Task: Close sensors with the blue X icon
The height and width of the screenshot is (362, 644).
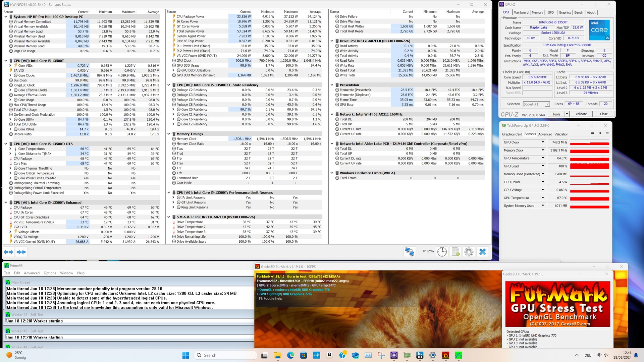Action: pos(482,252)
